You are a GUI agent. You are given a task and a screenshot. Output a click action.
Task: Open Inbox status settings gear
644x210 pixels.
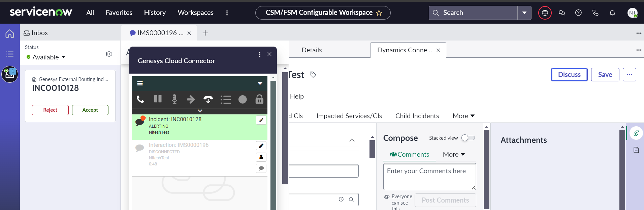(x=109, y=54)
